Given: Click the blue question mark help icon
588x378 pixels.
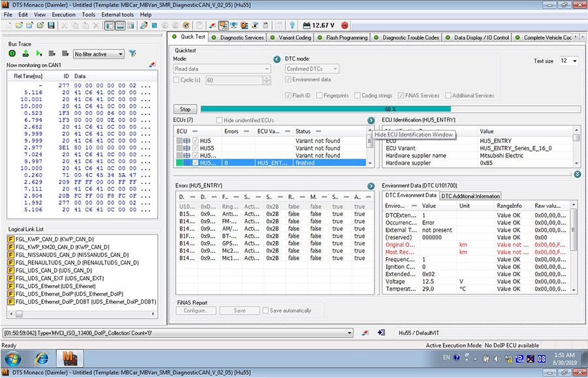Looking at the screenshot, I should pos(292,25).
